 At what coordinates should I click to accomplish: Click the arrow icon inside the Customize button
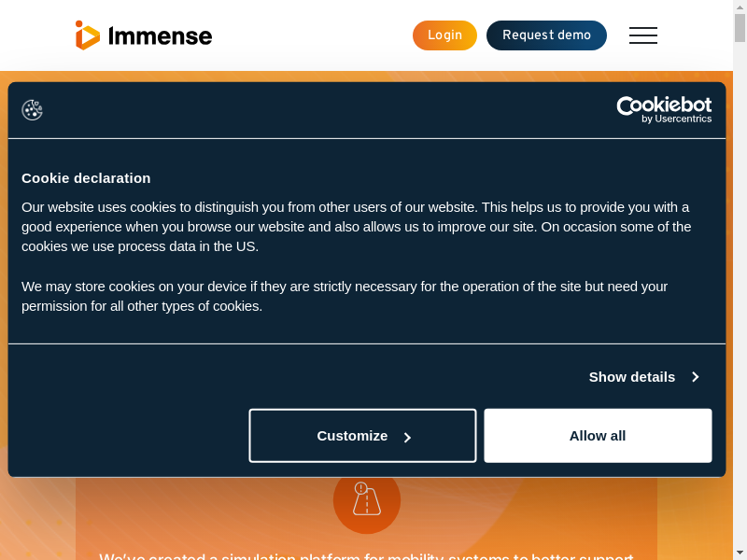(x=407, y=437)
